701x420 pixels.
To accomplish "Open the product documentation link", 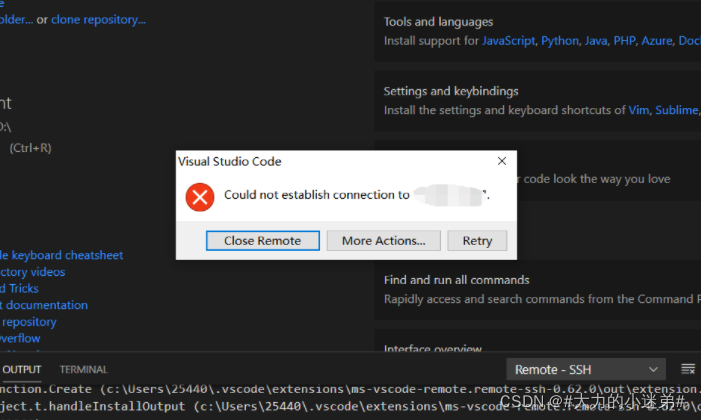I will pyautogui.click(x=44, y=305).
